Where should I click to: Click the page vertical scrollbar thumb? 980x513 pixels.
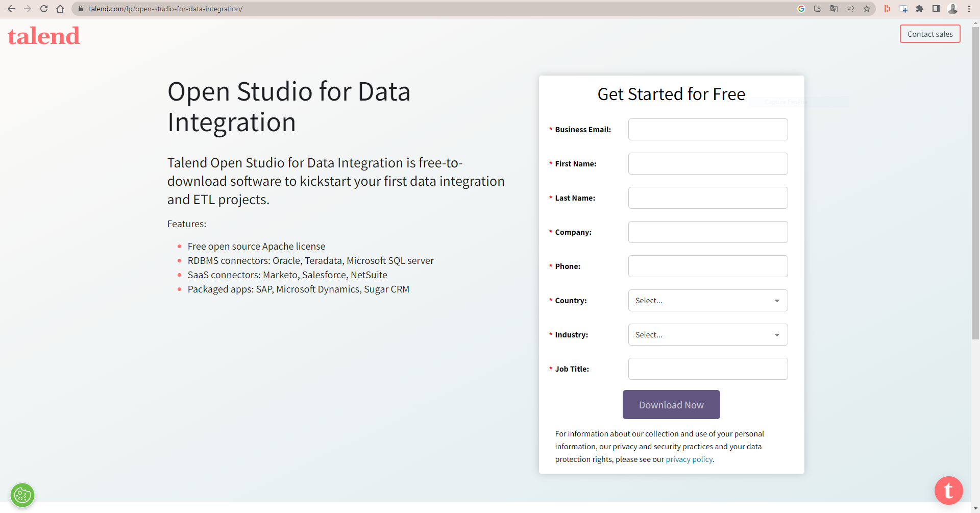pyautogui.click(x=975, y=183)
